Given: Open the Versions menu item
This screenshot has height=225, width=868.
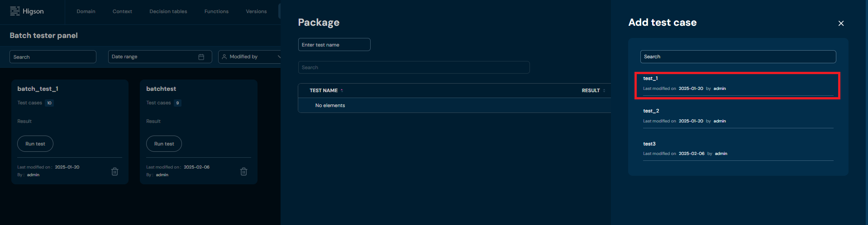Looking at the screenshot, I should pos(256,11).
